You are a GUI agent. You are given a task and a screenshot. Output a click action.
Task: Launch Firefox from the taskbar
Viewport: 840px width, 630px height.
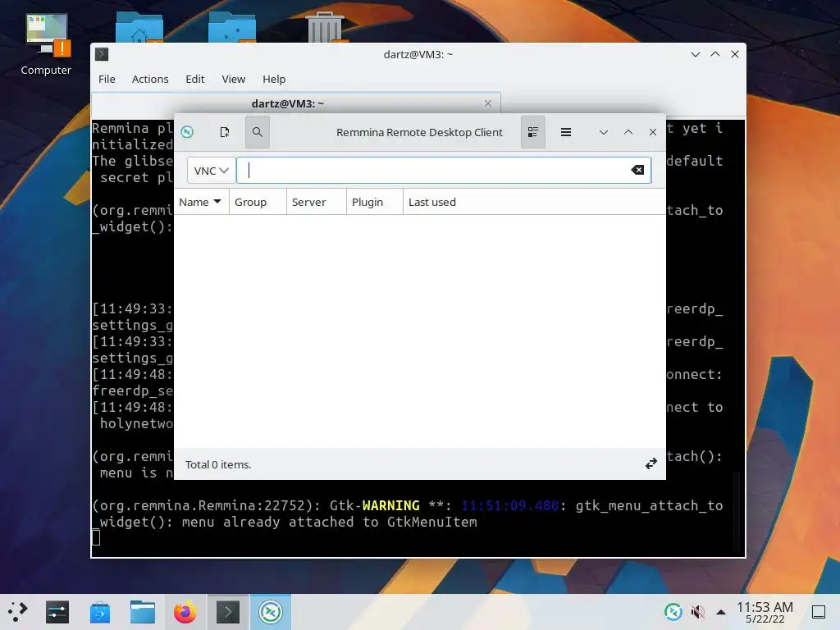click(185, 612)
